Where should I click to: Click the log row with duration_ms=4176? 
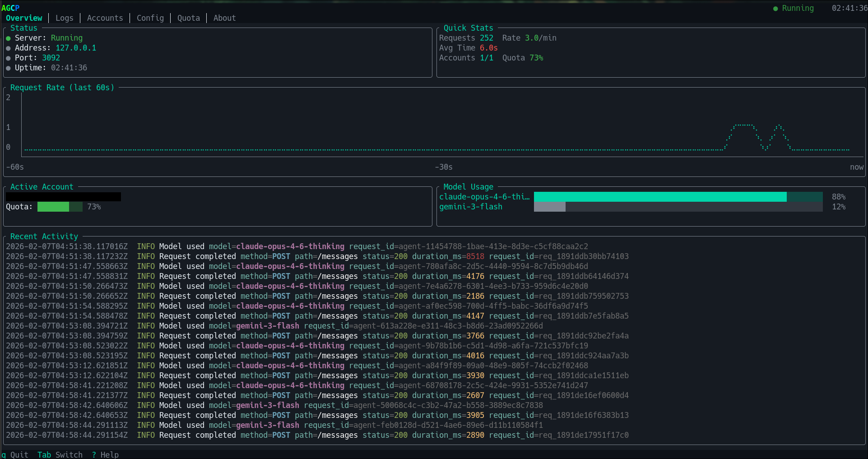pos(317,276)
